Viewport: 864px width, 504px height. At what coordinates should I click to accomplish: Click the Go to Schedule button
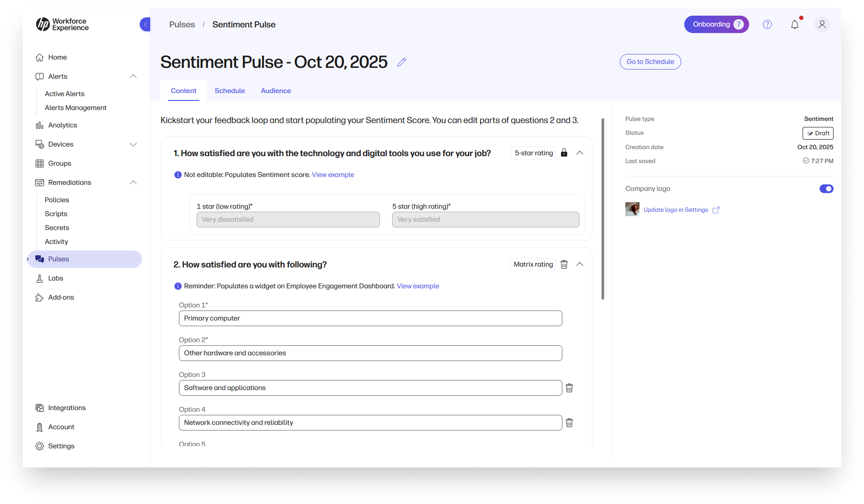(650, 61)
